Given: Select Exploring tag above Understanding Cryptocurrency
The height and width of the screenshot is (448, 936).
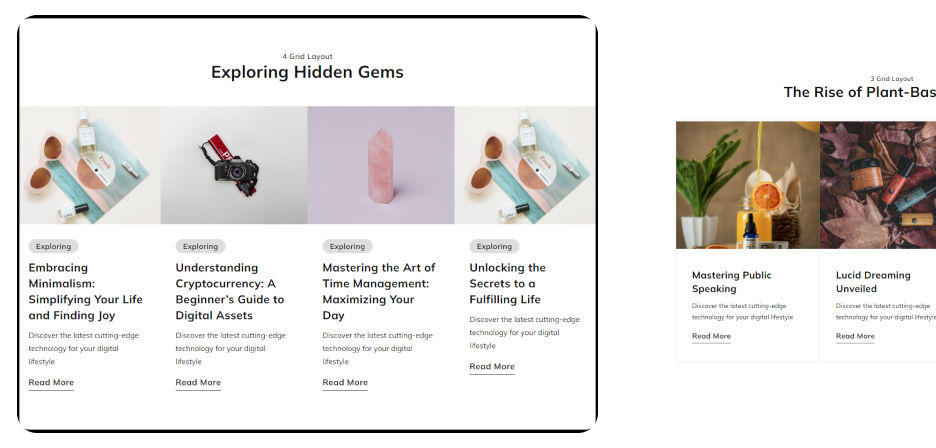Looking at the screenshot, I should [x=200, y=246].
